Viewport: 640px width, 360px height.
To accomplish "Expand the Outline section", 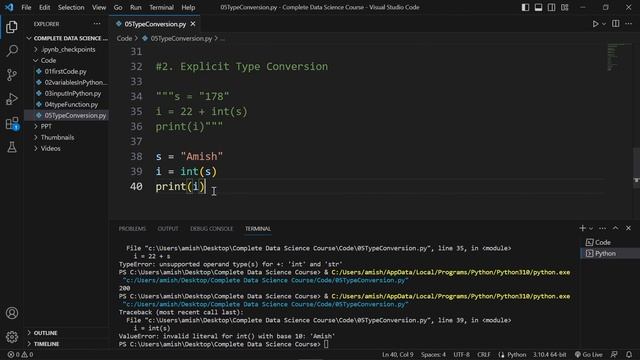I will tap(67, 333).
